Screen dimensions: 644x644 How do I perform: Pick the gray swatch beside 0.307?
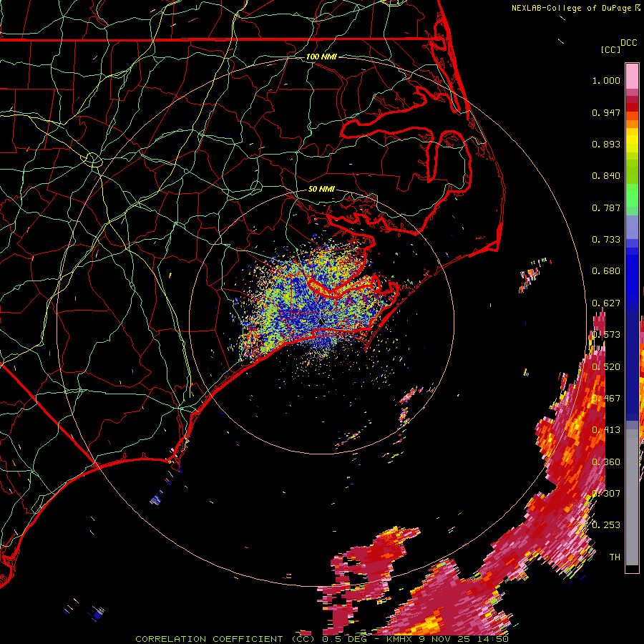click(632, 497)
